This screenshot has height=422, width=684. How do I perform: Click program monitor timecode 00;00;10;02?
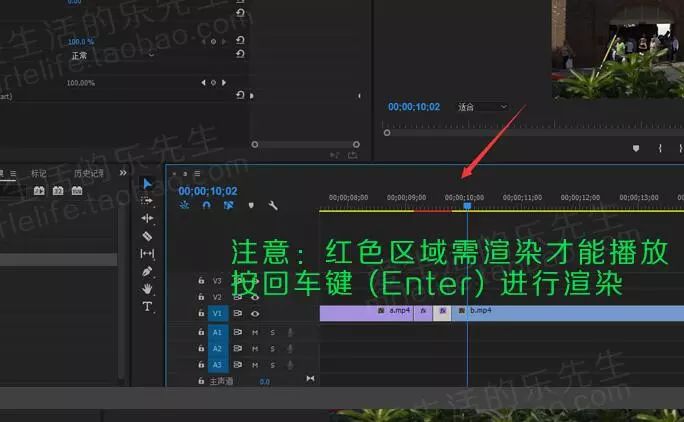point(414,107)
